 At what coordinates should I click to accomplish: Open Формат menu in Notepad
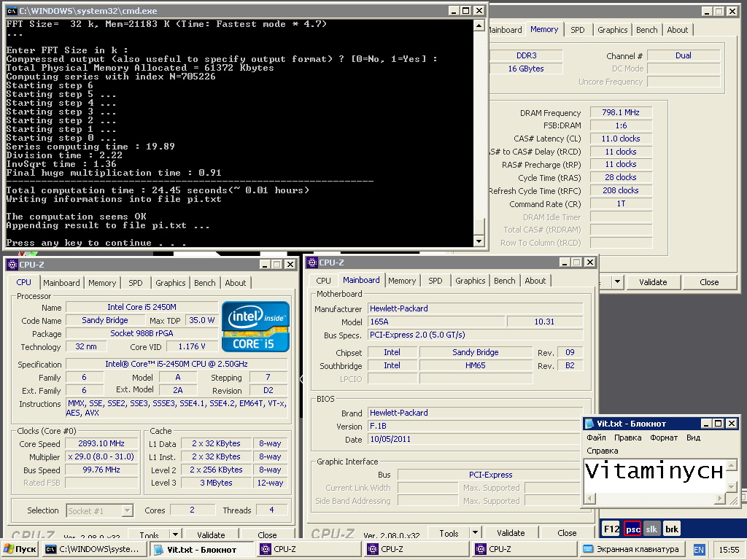(x=664, y=437)
